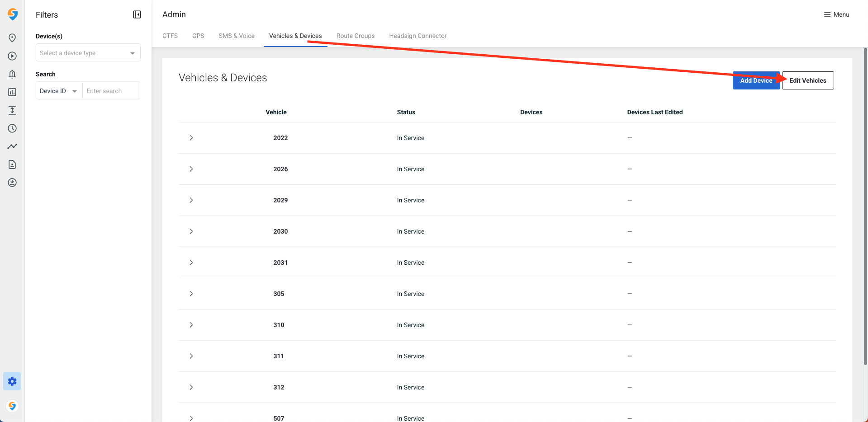
Task: Open the hamburger Menu at top right
Action: tap(836, 14)
